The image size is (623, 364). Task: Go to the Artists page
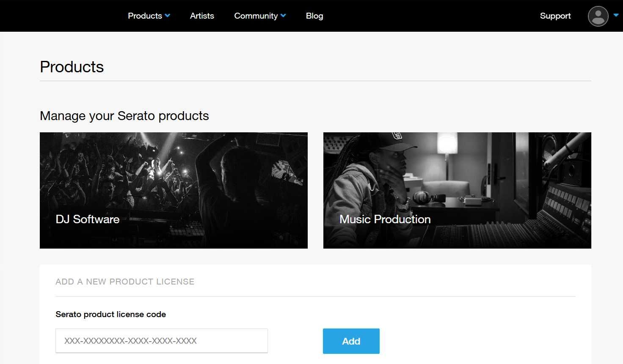202,16
